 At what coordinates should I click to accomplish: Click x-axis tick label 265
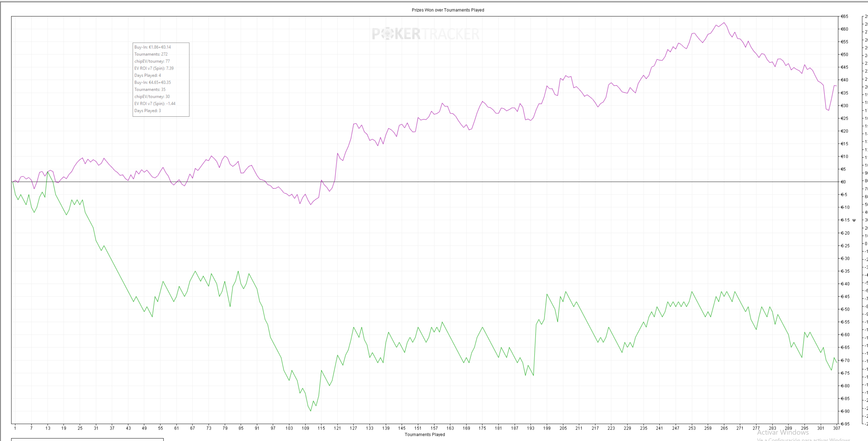pyautogui.click(x=724, y=428)
